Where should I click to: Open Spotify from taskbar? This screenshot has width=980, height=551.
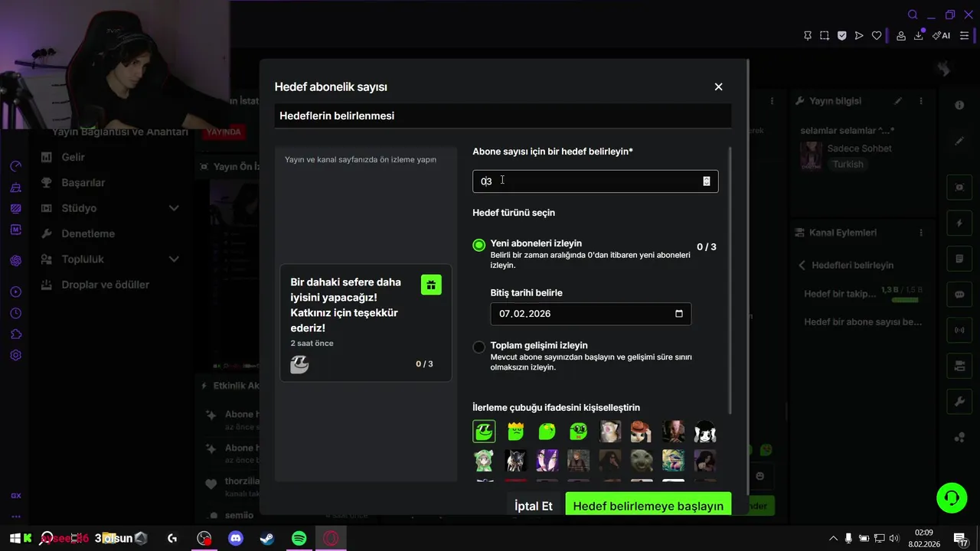[299, 539]
